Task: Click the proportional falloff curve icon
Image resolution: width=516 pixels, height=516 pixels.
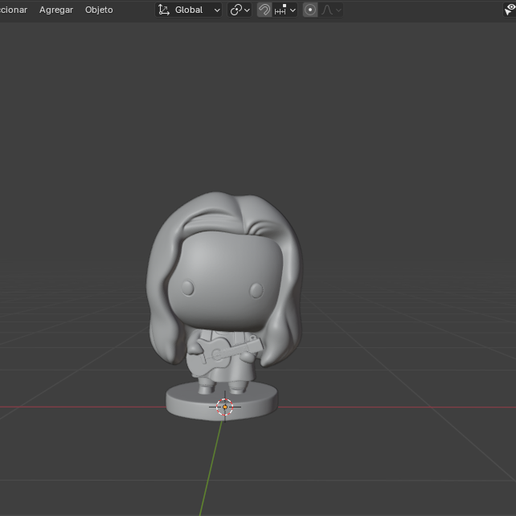Action: tap(331, 10)
